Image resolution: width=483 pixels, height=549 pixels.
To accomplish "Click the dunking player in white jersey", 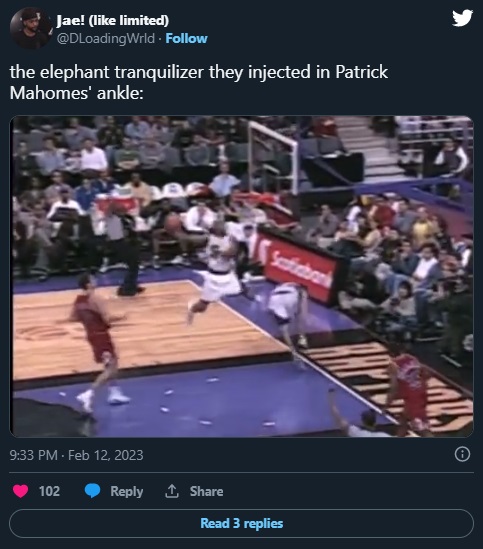I will [216, 264].
